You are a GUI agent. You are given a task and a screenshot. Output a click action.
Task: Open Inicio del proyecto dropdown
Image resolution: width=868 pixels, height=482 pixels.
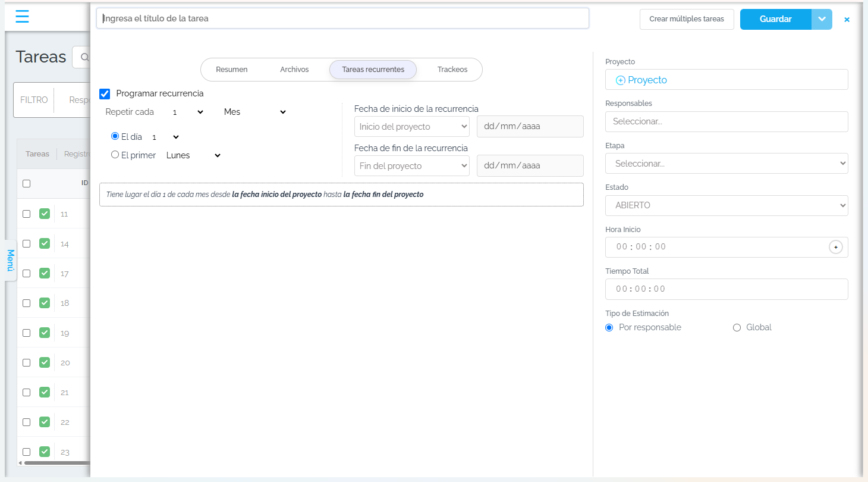[x=412, y=127]
